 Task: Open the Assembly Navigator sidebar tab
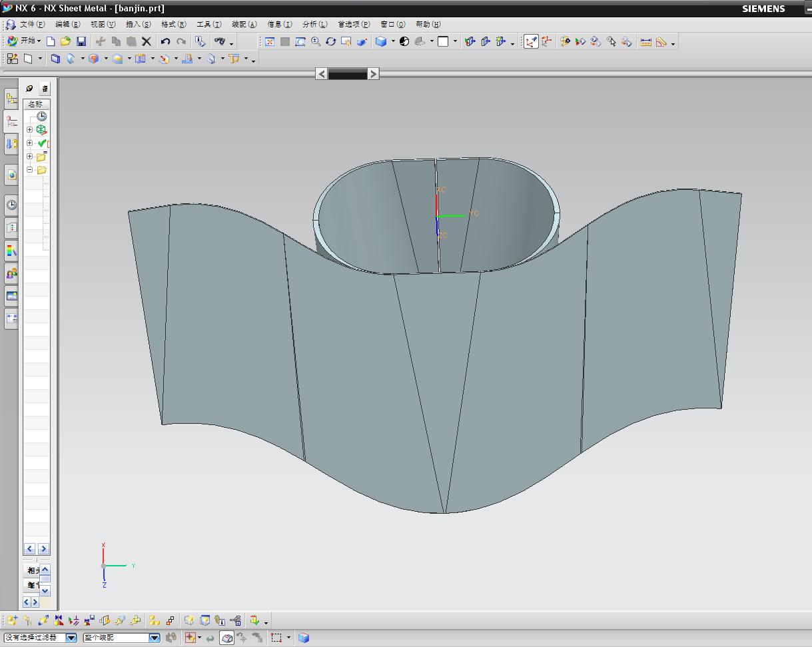click(11, 99)
